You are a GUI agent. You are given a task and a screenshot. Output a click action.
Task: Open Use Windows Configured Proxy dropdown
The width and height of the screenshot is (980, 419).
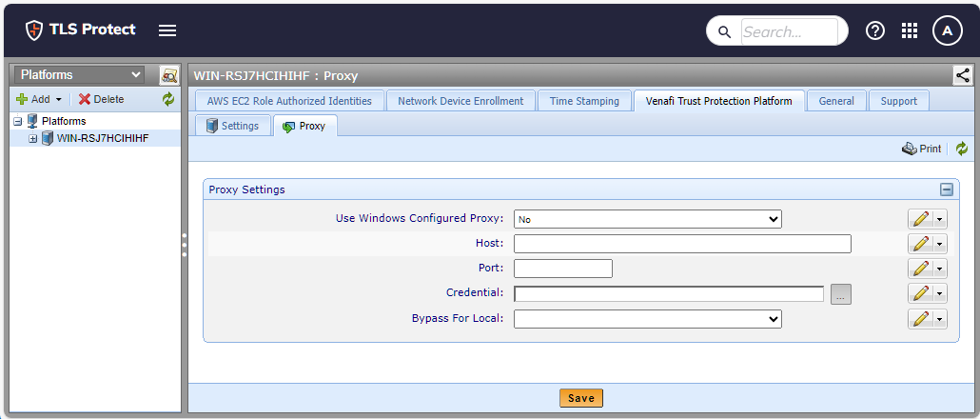tap(647, 219)
